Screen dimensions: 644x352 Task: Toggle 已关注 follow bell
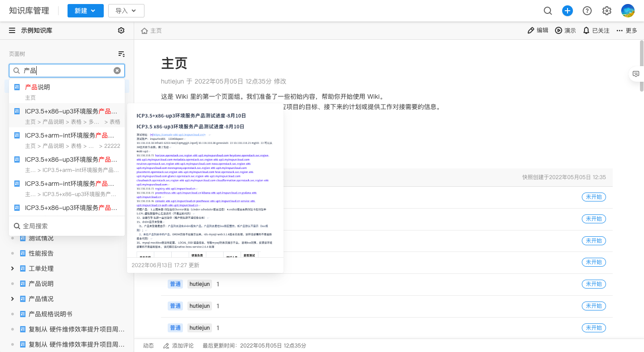click(x=596, y=30)
